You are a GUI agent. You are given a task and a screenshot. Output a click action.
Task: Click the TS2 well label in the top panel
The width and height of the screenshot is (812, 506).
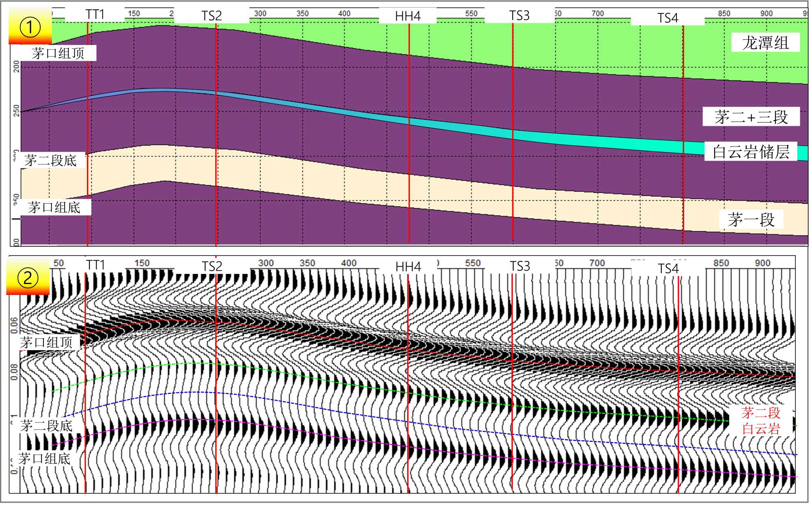click(x=212, y=16)
